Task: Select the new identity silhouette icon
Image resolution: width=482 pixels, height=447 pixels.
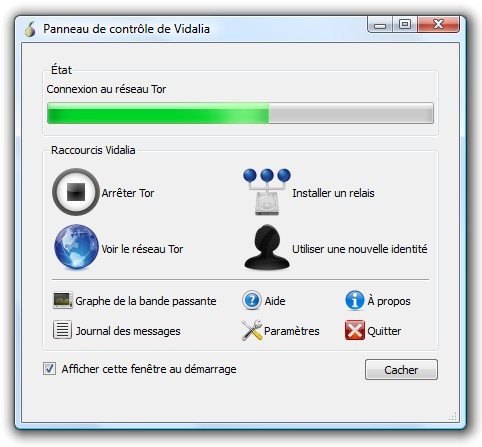Action: pyautogui.click(x=267, y=247)
